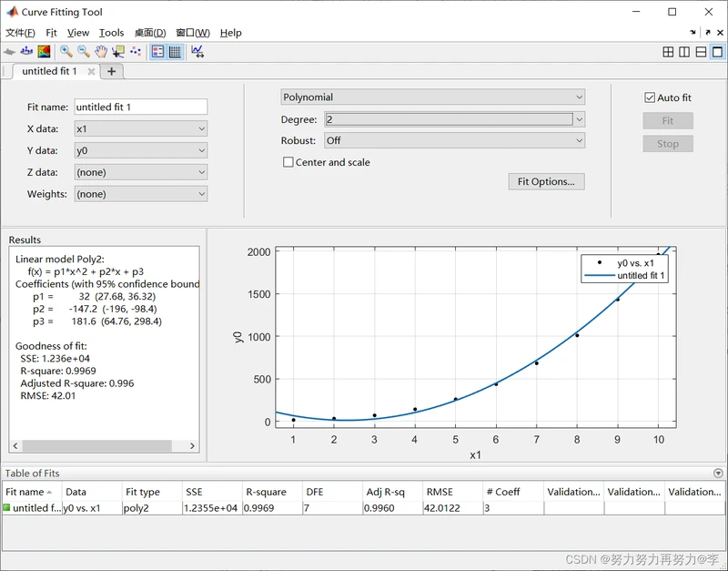Click the green swatch in untitled fit row

(6, 507)
